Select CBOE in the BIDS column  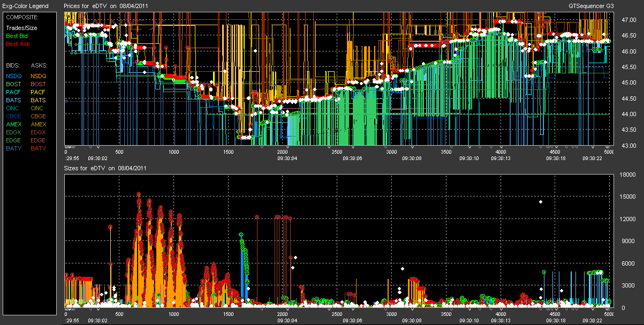tap(13, 116)
